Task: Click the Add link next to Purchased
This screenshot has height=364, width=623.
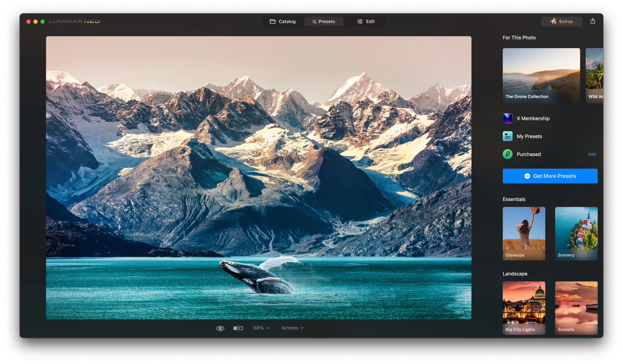Action: [592, 154]
